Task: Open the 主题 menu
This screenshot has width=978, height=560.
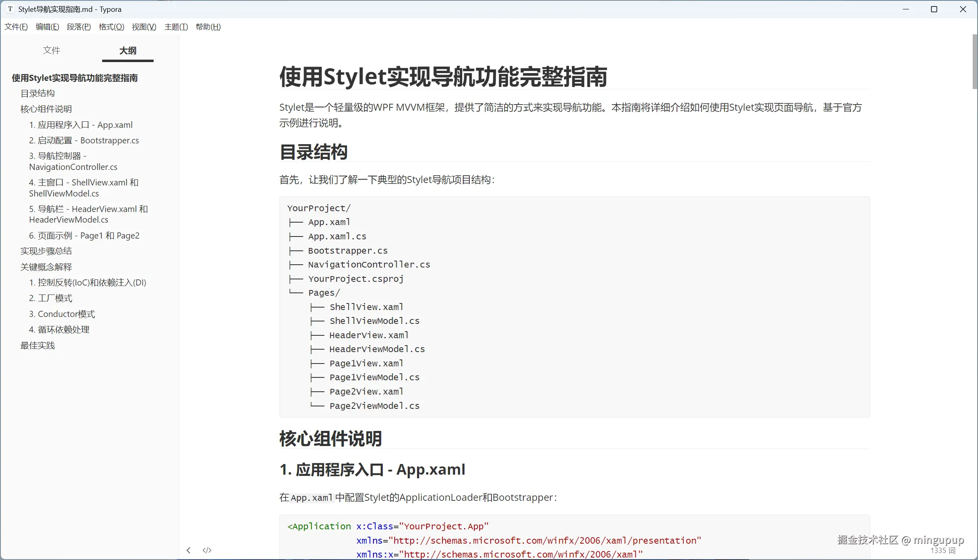Action: (x=176, y=27)
